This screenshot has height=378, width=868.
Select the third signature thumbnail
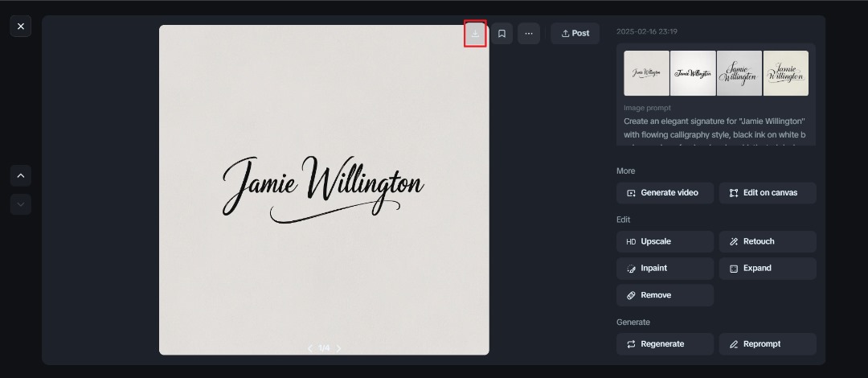pos(739,73)
